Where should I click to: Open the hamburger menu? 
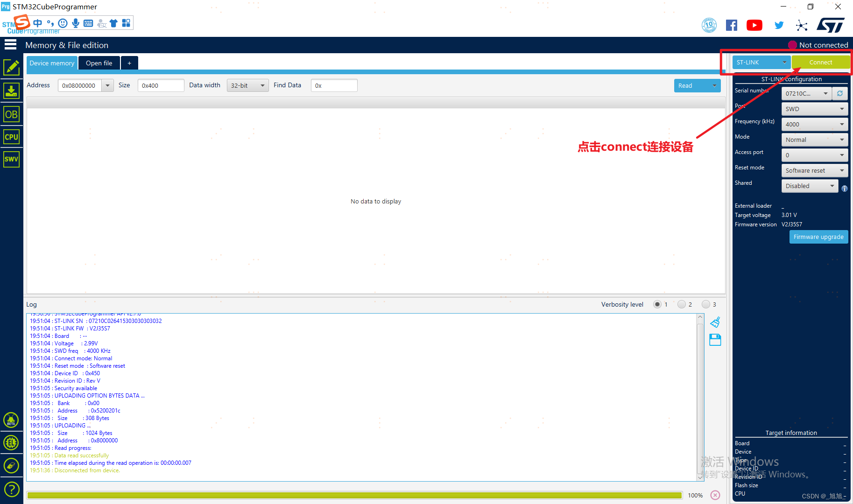pyautogui.click(x=10, y=45)
